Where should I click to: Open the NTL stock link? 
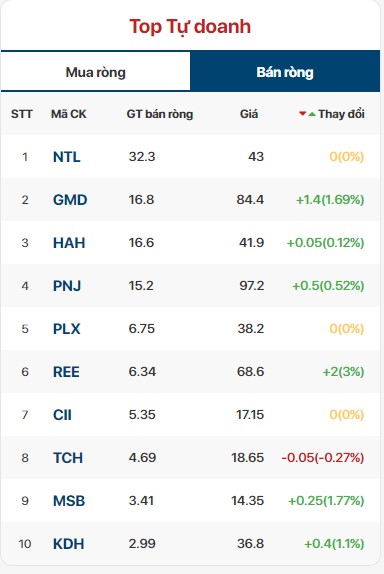click(x=67, y=157)
